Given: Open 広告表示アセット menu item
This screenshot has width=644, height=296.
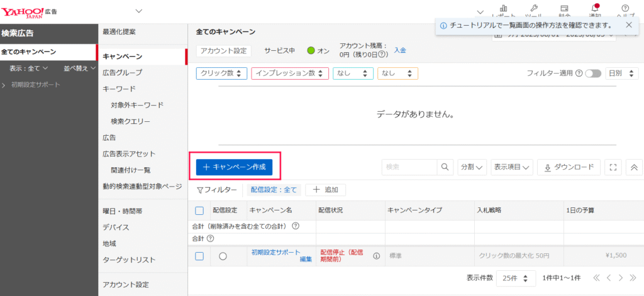Looking at the screenshot, I should click(129, 154).
